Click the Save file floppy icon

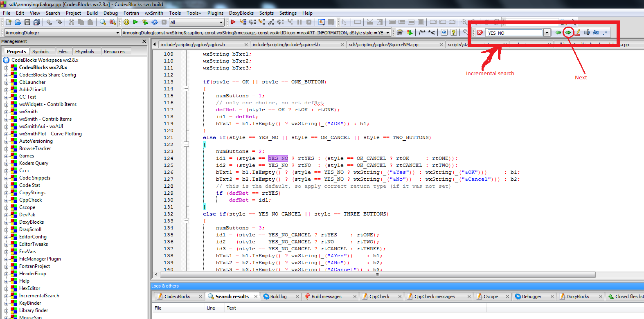click(x=27, y=22)
